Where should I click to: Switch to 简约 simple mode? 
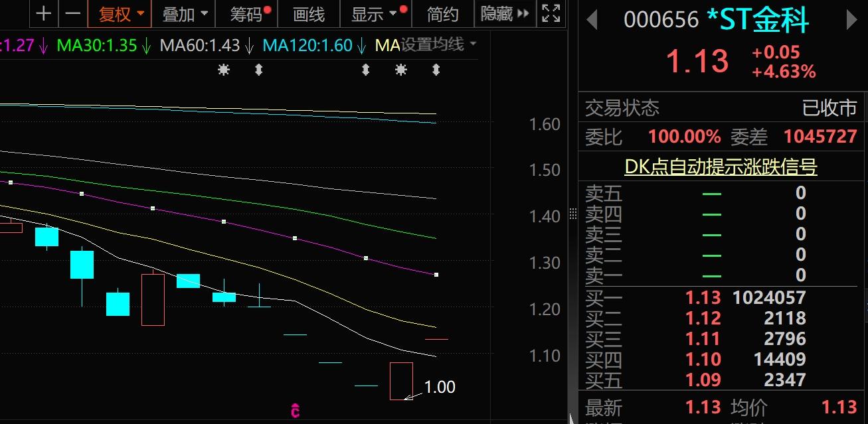(x=443, y=13)
